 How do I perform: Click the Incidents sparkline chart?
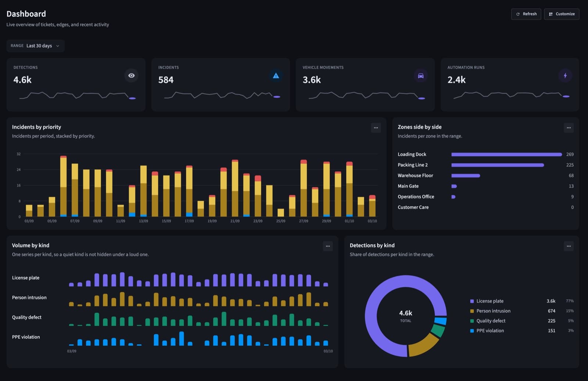222,95
